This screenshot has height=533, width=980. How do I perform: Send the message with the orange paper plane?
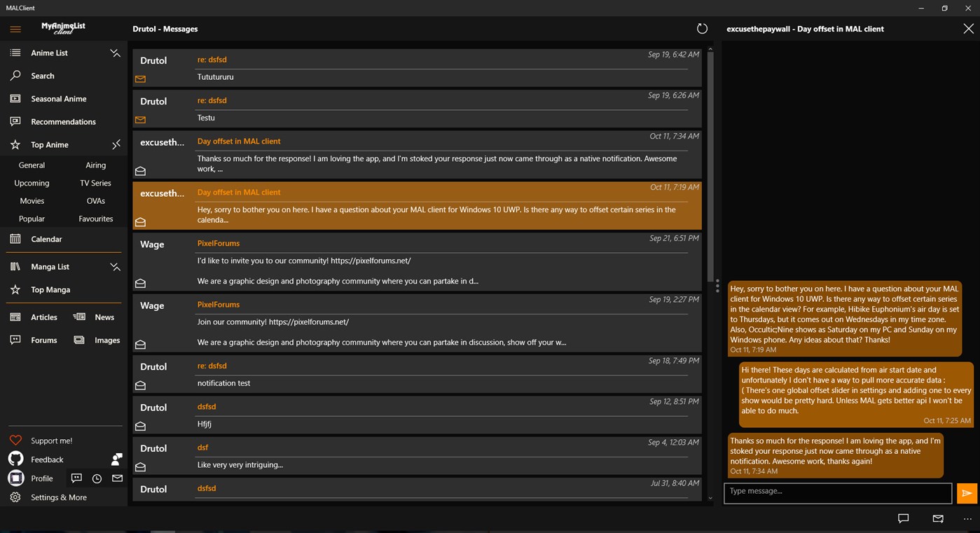point(967,493)
